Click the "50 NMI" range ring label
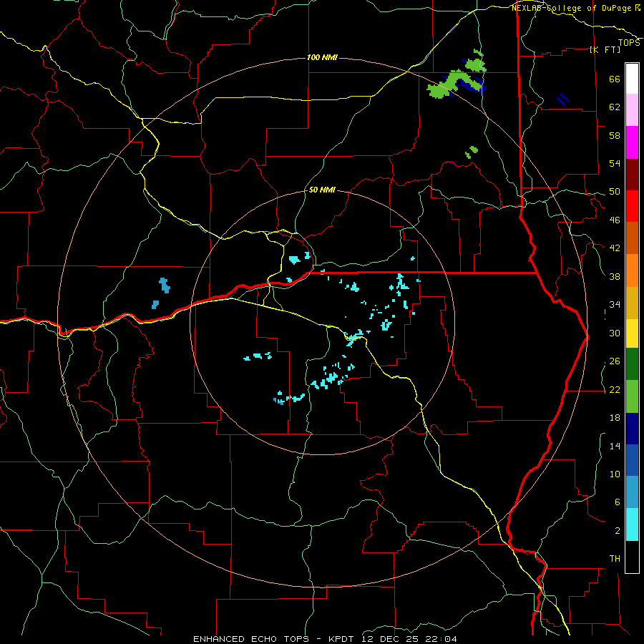Screen dimensions: 644x644 pyautogui.click(x=322, y=190)
